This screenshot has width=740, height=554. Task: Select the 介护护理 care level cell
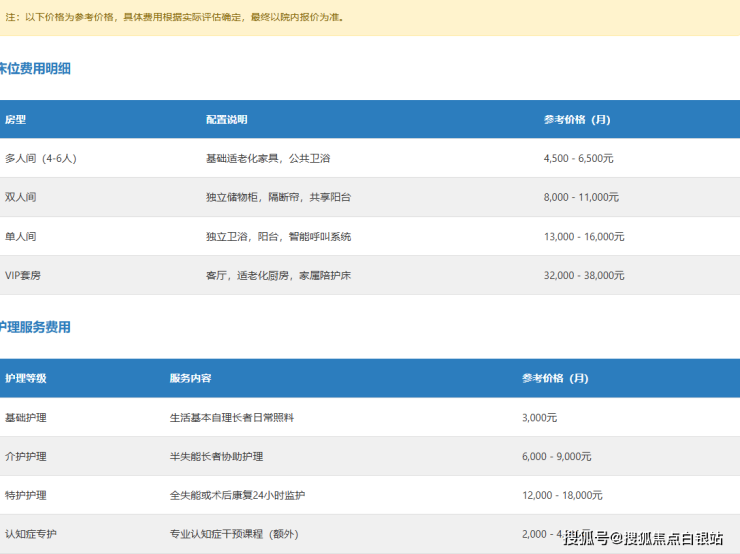pyautogui.click(x=25, y=456)
